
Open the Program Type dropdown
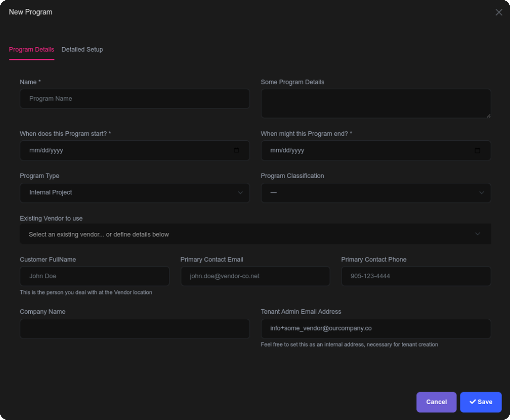(x=135, y=193)
